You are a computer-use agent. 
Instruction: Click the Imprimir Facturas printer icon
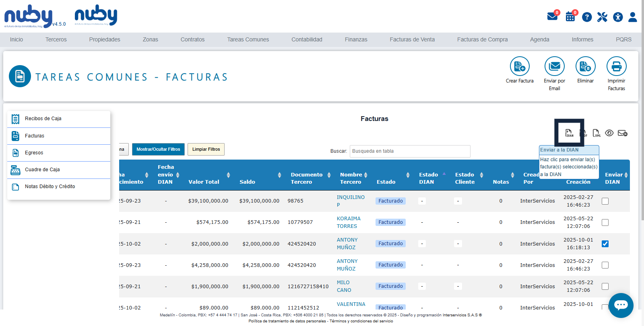click(x=616, y=67)
